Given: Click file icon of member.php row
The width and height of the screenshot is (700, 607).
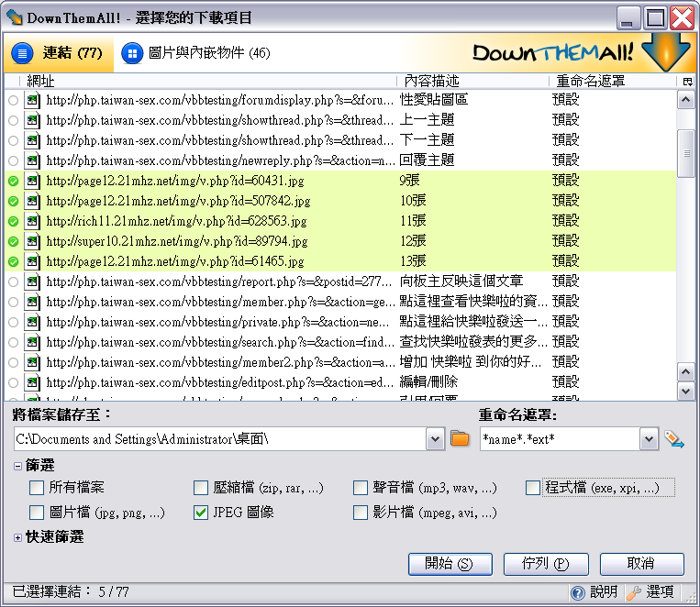Looking at the screenshot, I should [32, 302].
